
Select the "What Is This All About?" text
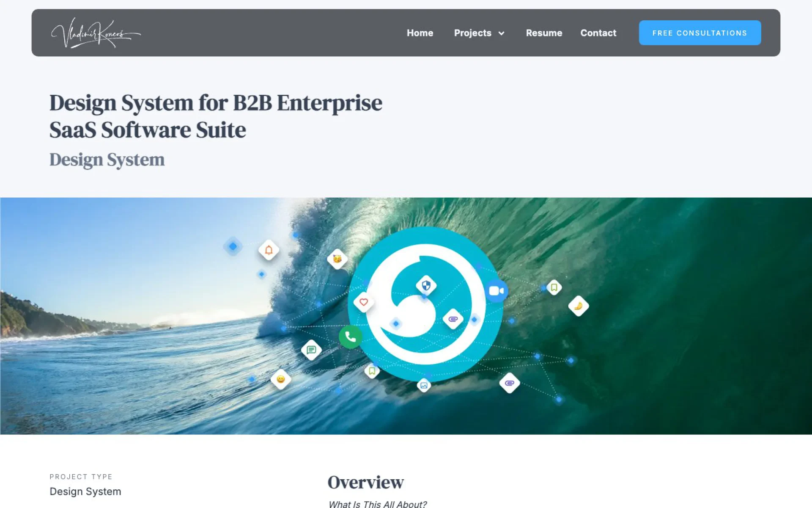tap(377, 504)
